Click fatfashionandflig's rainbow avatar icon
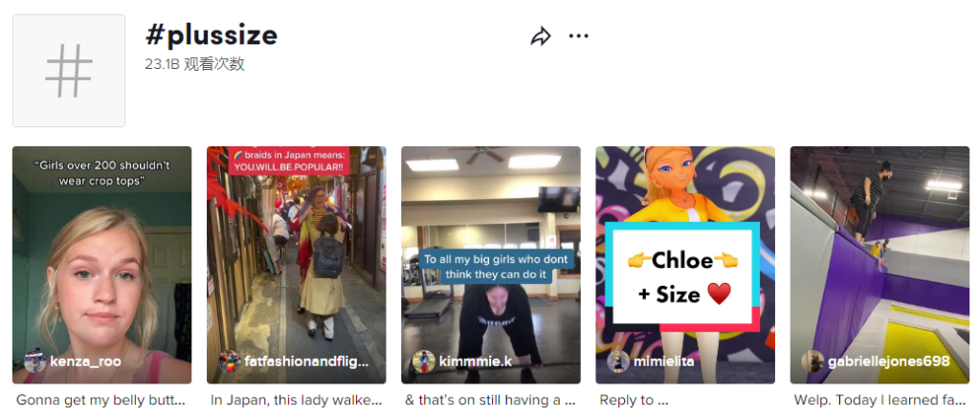The height and width of the screenshot is (416, 980). [x=230, y=361]
